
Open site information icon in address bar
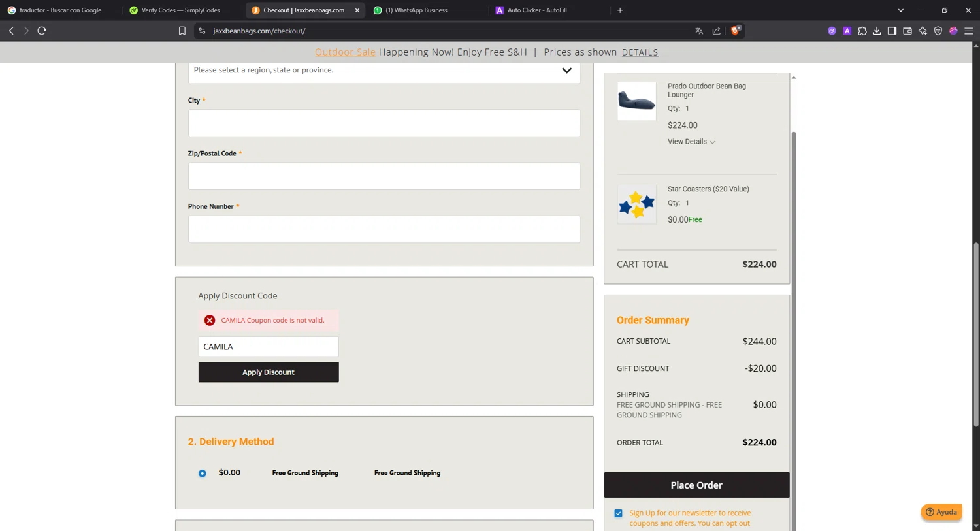(x=202, y=31)
